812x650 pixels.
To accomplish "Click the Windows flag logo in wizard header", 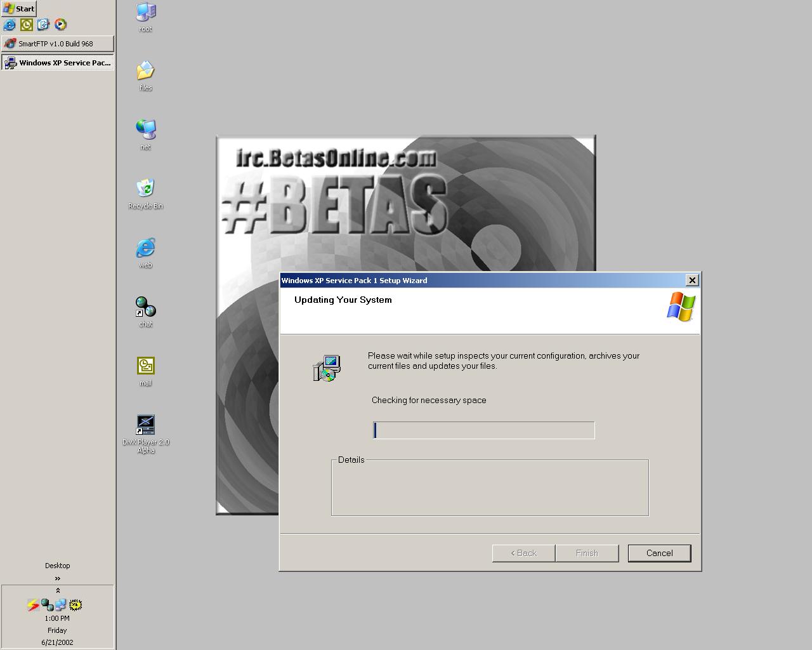I will [x=681, y=307].
